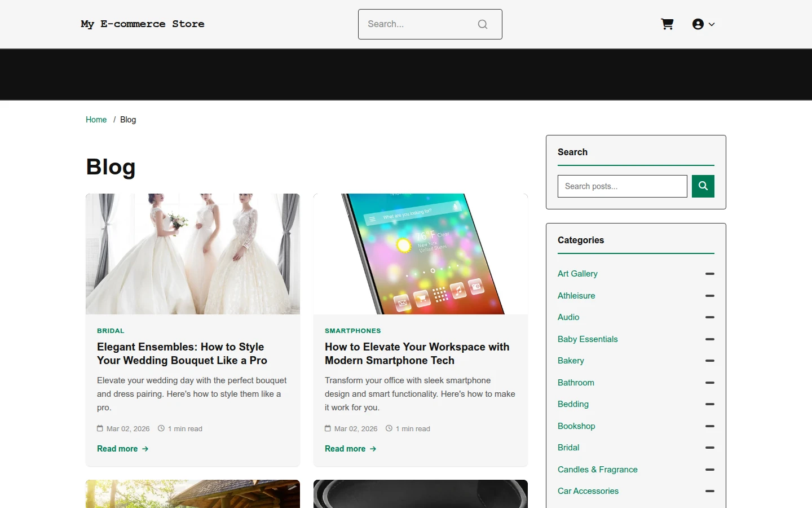
Task: Toggle the Bridal category minus icon
Action: click(x=710, y=448)
